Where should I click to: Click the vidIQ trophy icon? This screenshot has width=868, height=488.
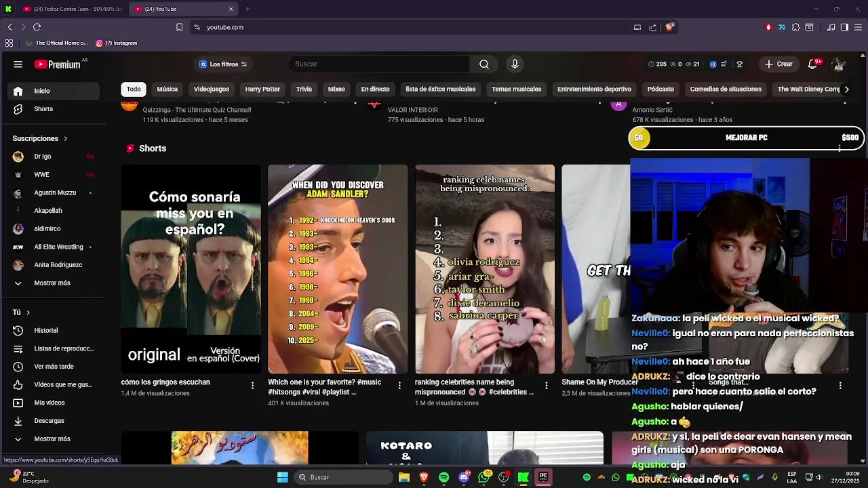point(740,64)
